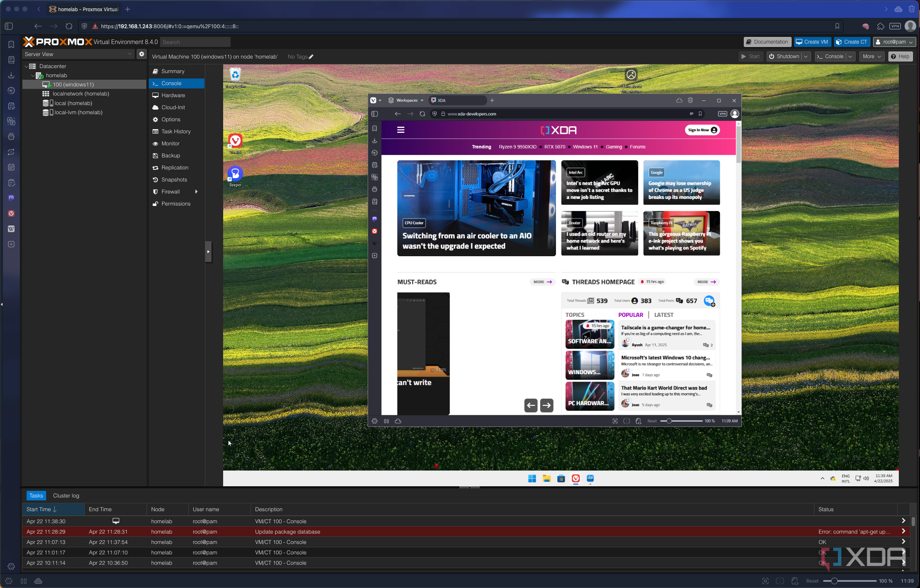920x588 pixels.
Task: Switch to the Cluster log tab
Action: point(66,495)
